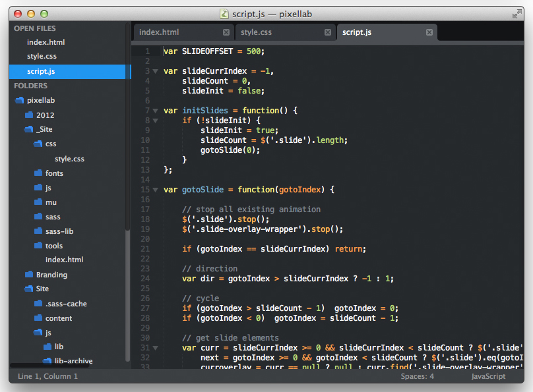533x392 pixels.
Task: Close the index.html tab
Action: point(226,32)
